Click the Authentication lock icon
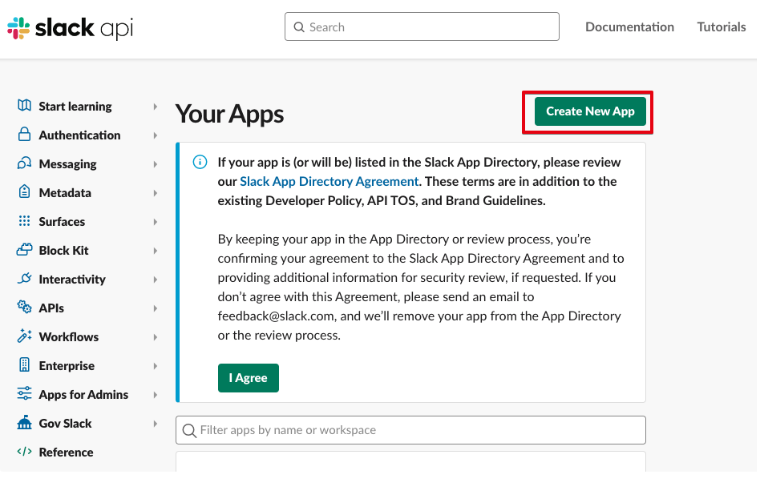 point(24,134)
